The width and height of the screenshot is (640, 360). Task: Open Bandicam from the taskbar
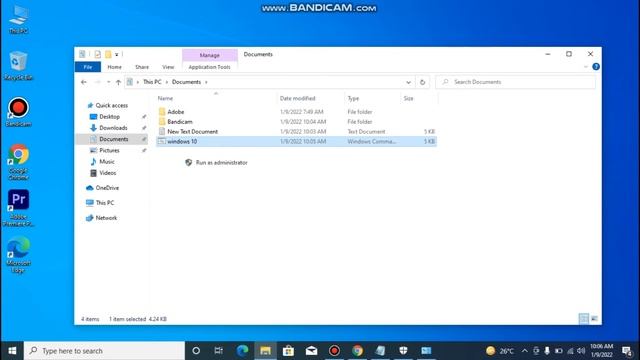pyautogui.click(x=334, y=351)
